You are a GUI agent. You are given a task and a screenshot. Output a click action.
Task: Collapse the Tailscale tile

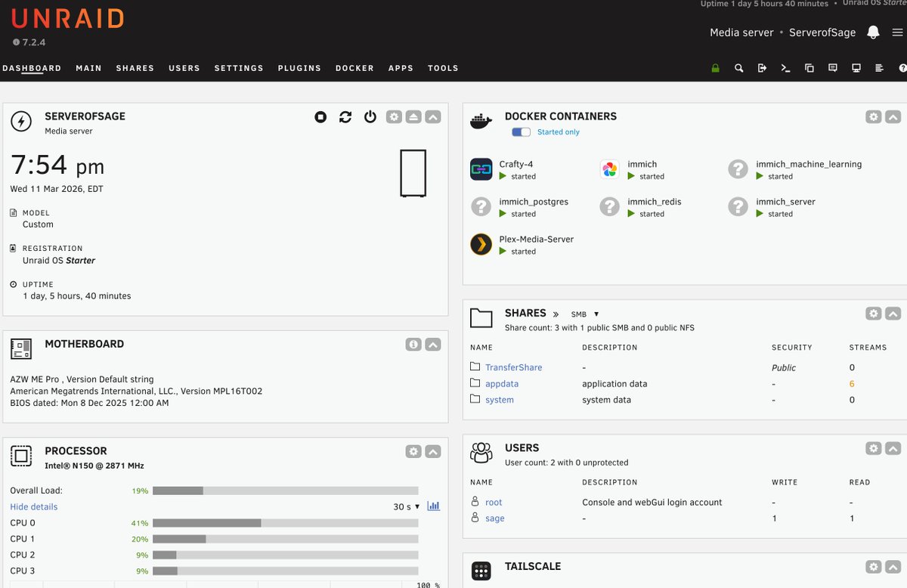coord(893,567)
